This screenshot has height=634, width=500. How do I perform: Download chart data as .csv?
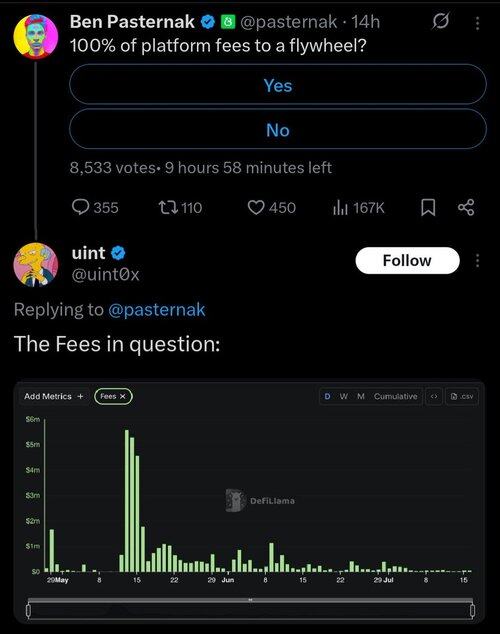click(x=462, y=396)
